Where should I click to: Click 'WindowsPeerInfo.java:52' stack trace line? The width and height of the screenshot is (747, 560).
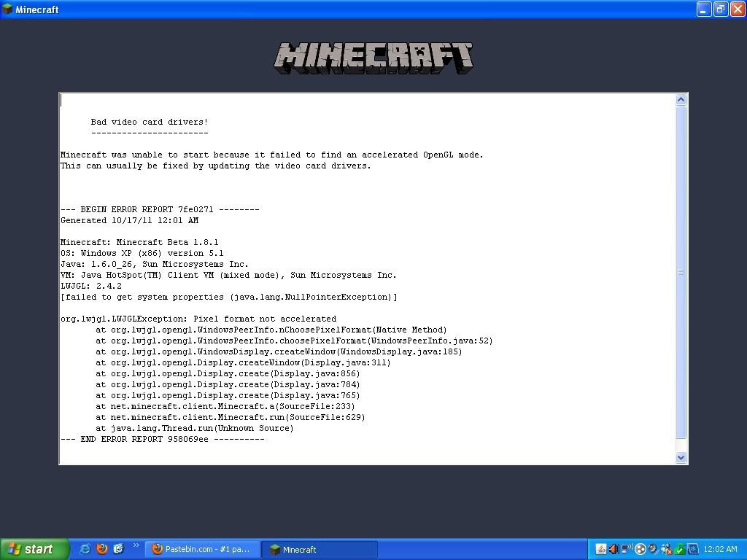coord(294,341)
